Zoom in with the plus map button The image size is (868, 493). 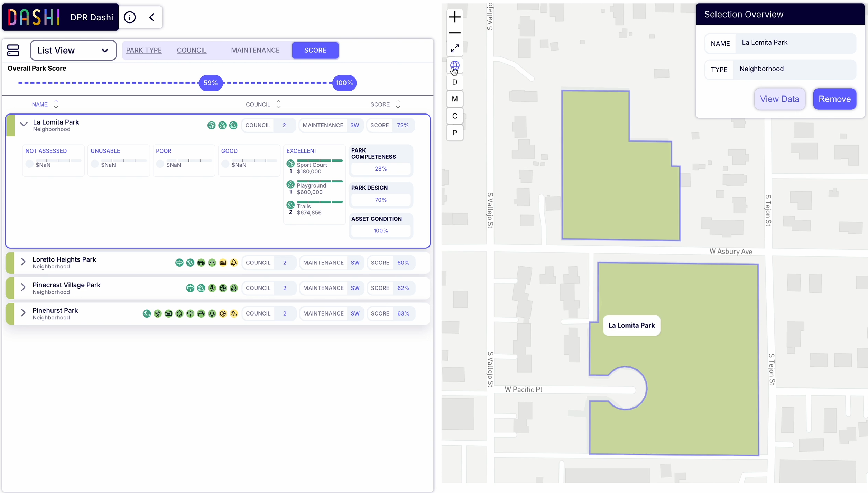[x=455, y=17]
